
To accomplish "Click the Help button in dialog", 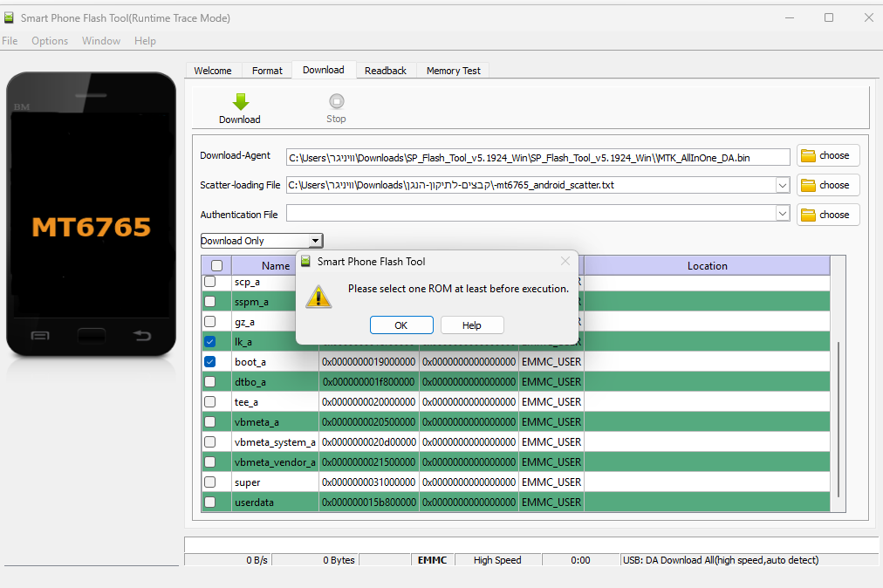I will click(x=472, y=325).
